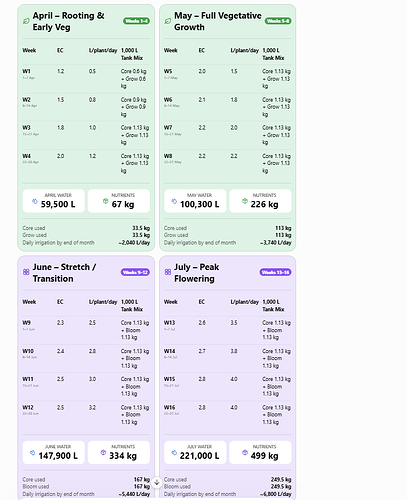This screenshot has width=407, height=500.
Task: Click the flower icon beside July heading
Action: tap(168, 272)
